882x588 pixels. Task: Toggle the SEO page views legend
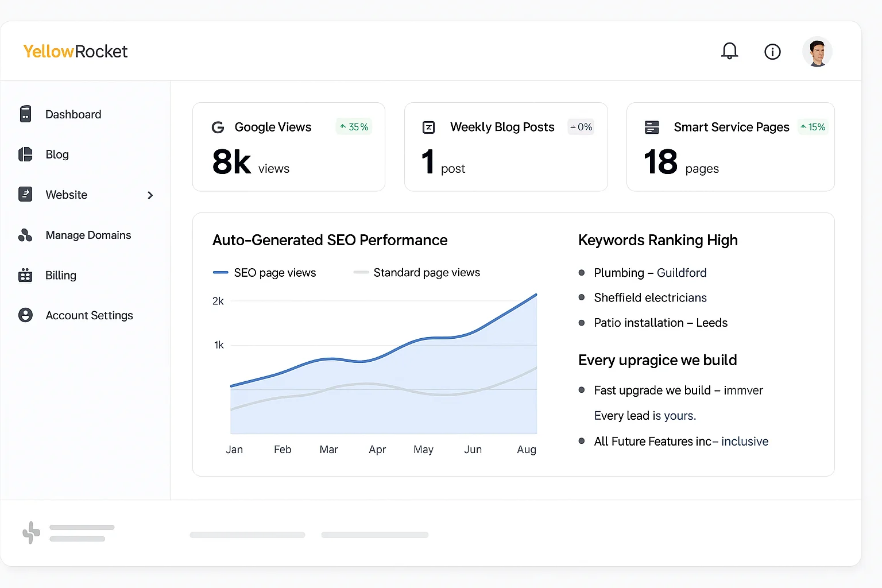click(265, 273)
